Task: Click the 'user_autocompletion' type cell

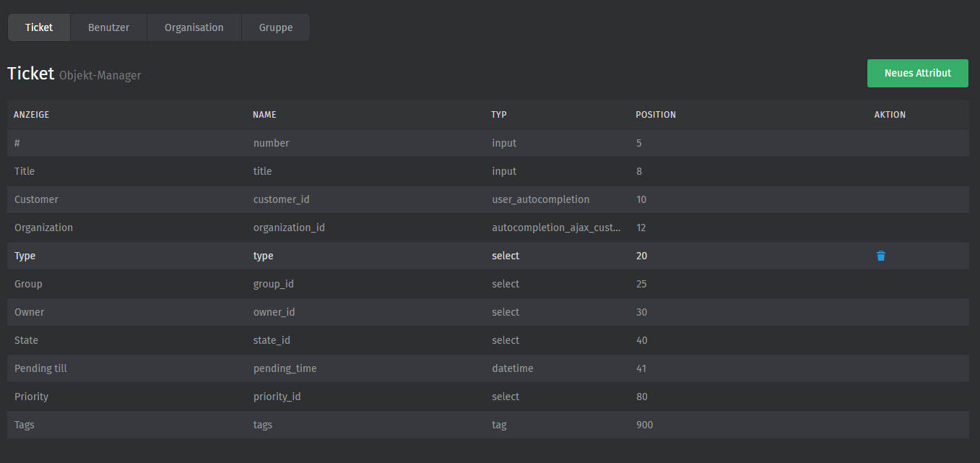Action: click(x=540, y=199)
